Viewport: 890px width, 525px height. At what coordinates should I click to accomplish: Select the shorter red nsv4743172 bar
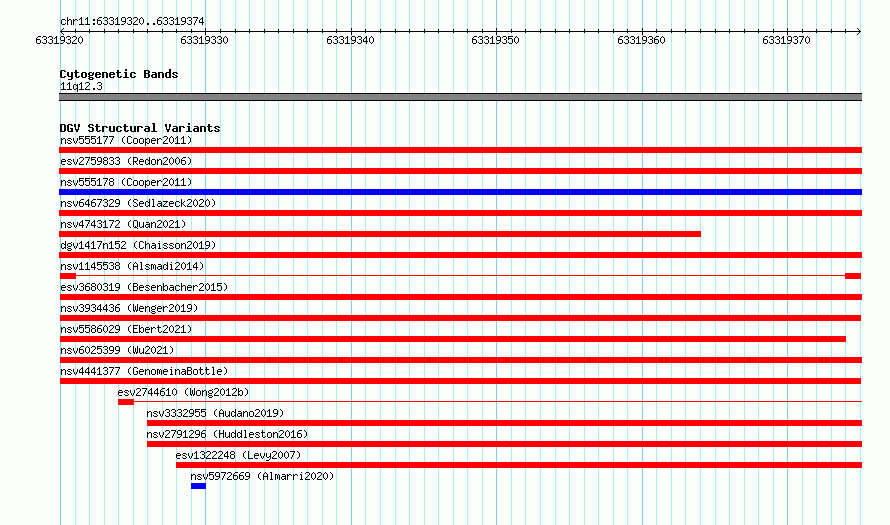click(380, 234)
